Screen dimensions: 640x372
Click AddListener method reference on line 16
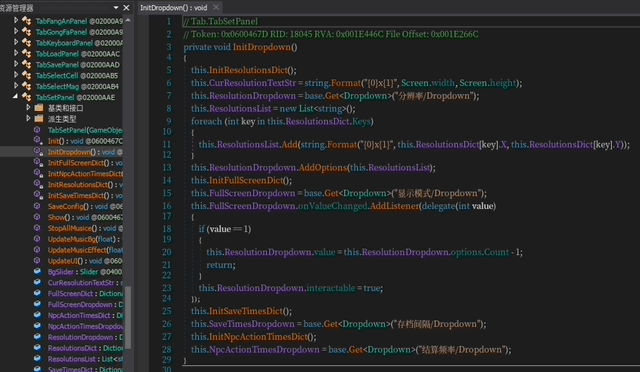click(x=395, y=206)
